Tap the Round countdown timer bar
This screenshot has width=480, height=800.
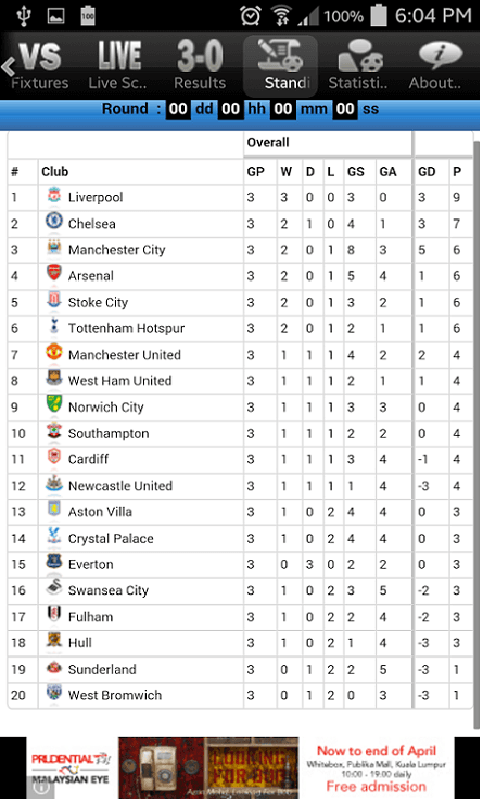click(240, 109)
